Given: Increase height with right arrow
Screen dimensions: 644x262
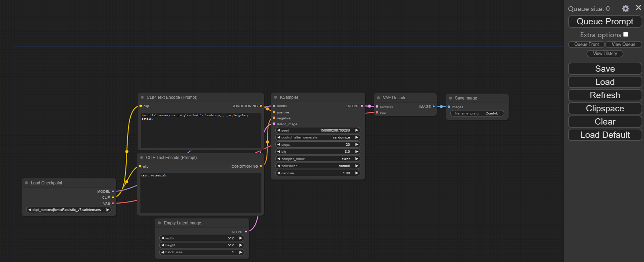Looking at the screenshot, I should coord(241,245).
